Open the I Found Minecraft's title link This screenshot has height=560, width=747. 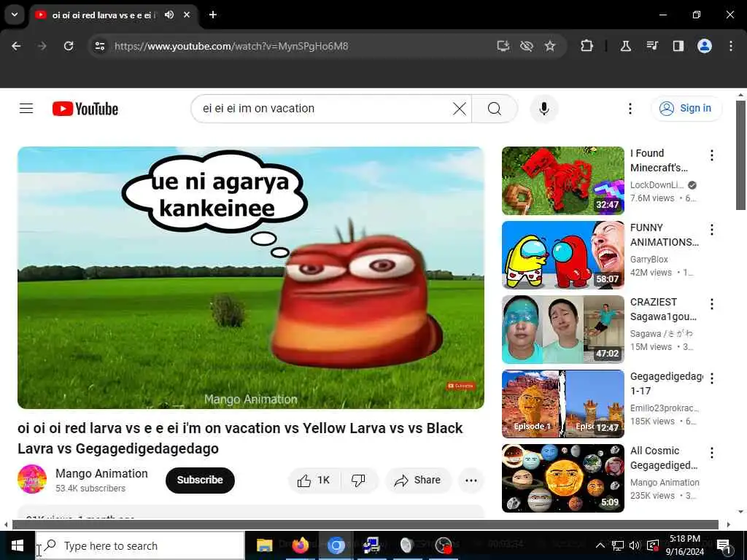click(659, 160)
